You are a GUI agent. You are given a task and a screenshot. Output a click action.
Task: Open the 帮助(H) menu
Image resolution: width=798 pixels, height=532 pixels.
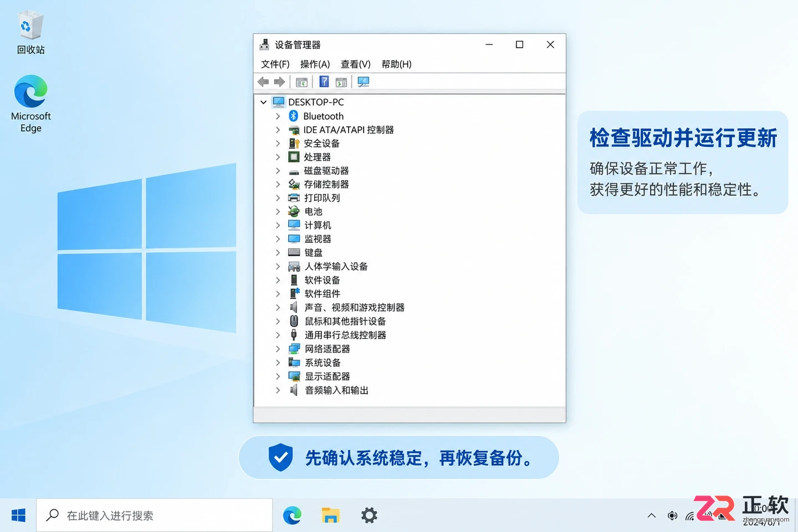tap(396, 64)
